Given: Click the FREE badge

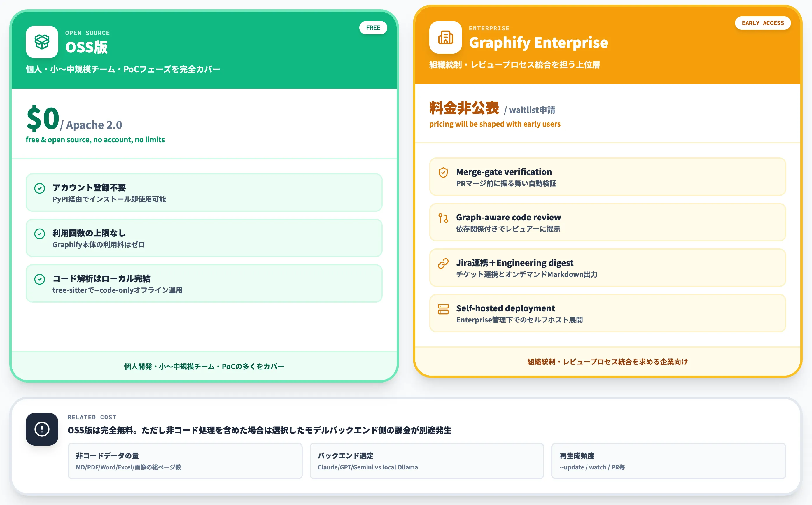Looking at the screenshot, I should (373, 28).
